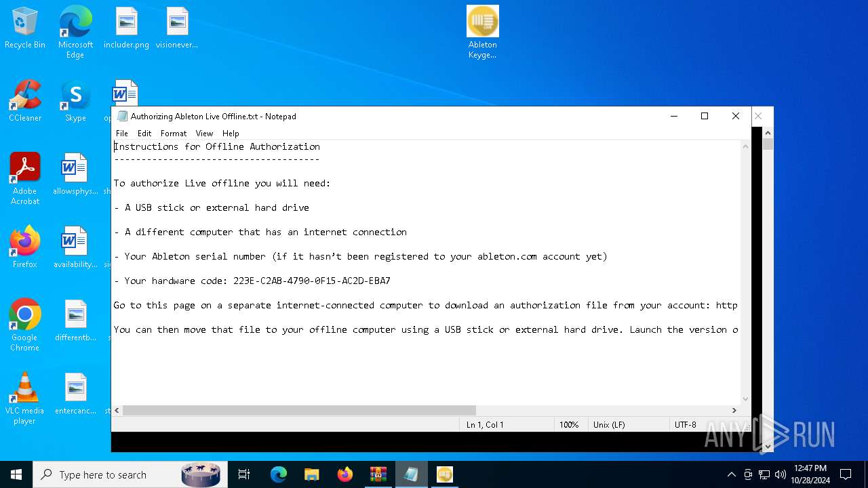
Task: Click the Notepad horizontal scrollbar thumb
Action: click(299, 410)
